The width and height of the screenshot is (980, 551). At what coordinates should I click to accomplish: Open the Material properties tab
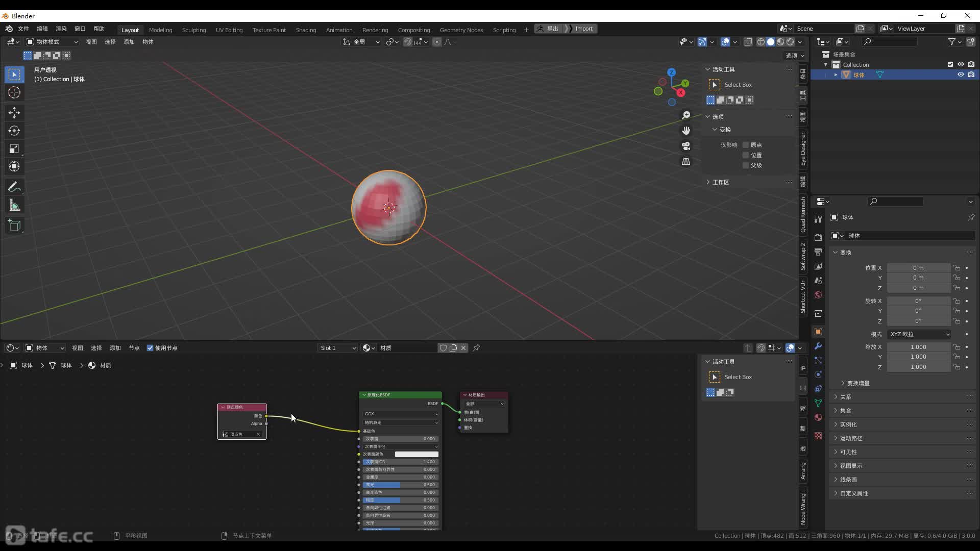[x=818, y=417]
